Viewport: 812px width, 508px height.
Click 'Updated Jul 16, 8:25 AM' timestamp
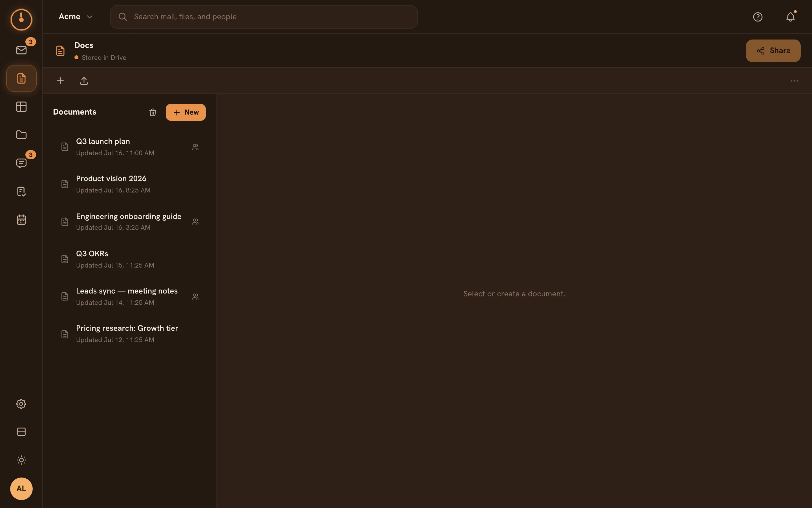(113, 190)
